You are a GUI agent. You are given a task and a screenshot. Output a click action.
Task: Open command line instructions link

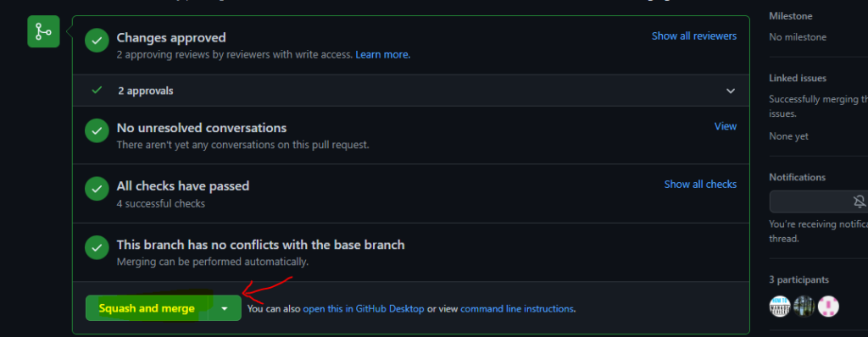click(x=516, y=309)
